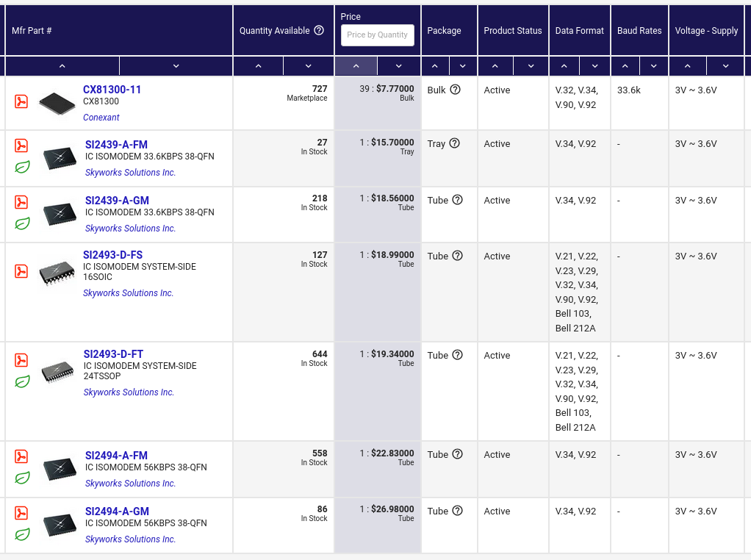Click the RoHS leaf icon for SI2439-A-FM
This screenshot has height=560, width=751.
coord(23,167)
